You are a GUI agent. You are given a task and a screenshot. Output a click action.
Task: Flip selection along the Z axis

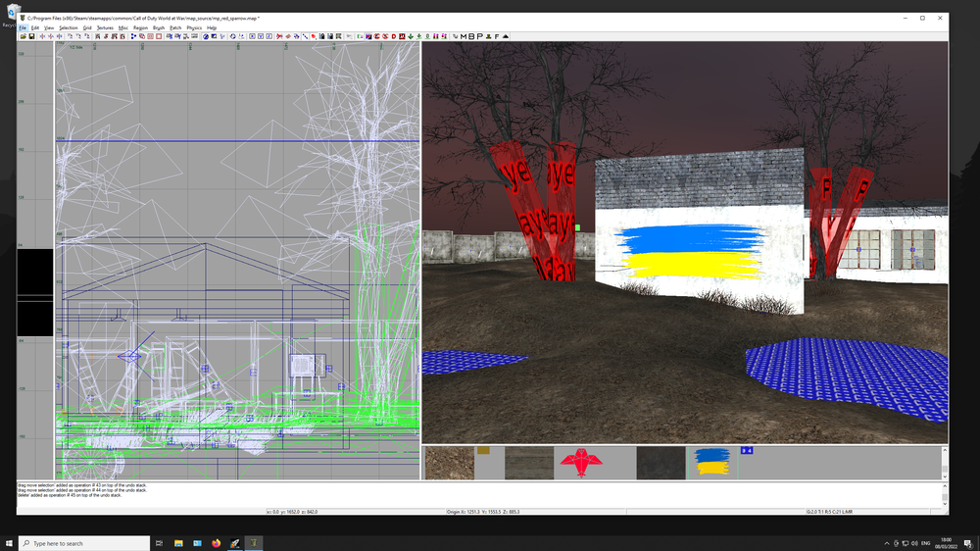click(x=60, y=36)
